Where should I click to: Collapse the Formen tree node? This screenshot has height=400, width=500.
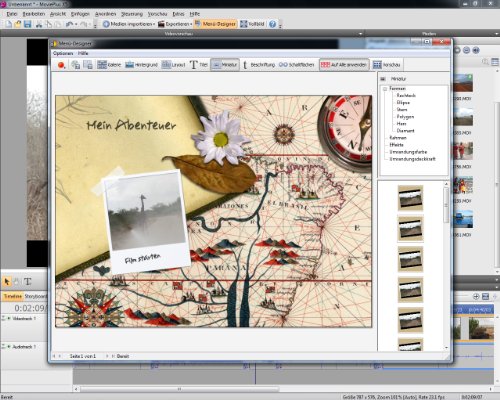(385, 89)
